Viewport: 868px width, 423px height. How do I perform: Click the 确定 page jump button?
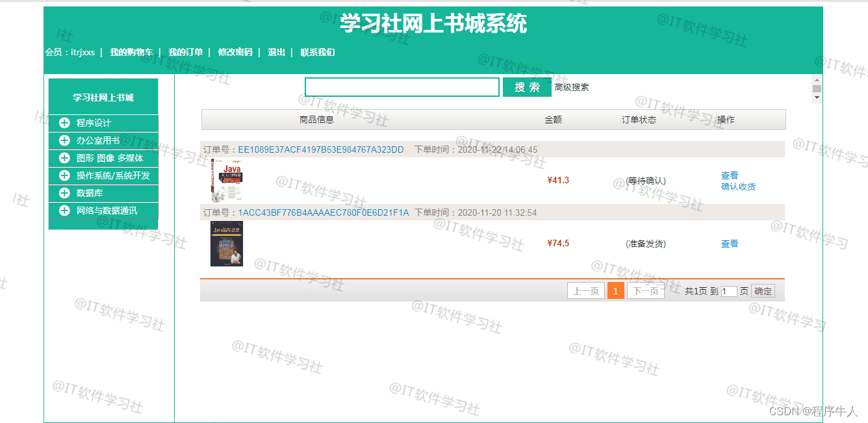[763, 291]
